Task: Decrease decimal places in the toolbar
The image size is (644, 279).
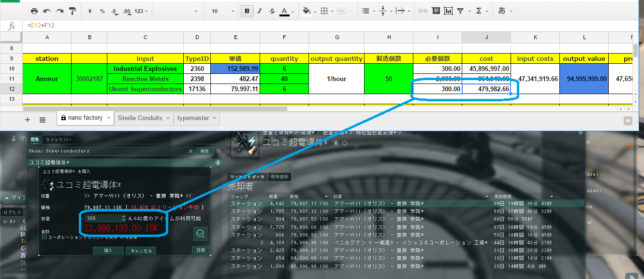Action: pos(115,11)
